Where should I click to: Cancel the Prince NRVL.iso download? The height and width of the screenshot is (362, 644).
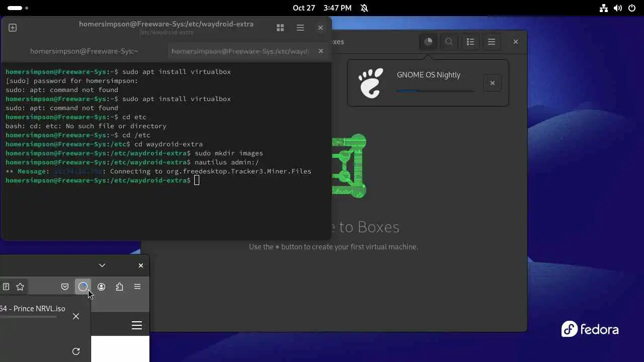click(x=76, y=316)
